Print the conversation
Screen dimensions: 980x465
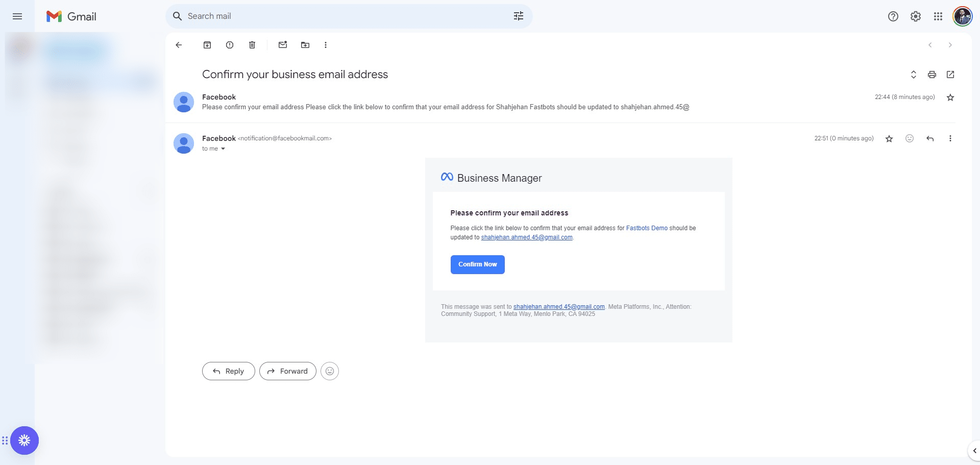click(x=932, y=75)
